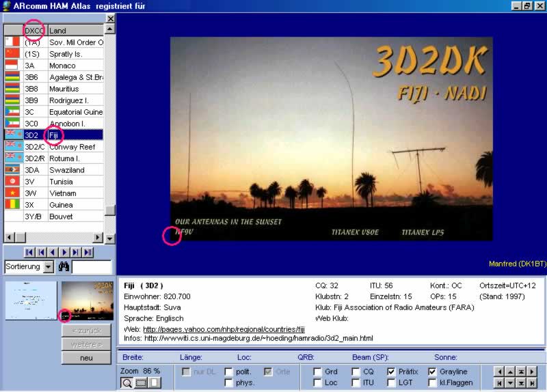Open the pages.yahoo.com Fiji web link
Screen dimensions: 547x392
[x=224, y=329]
